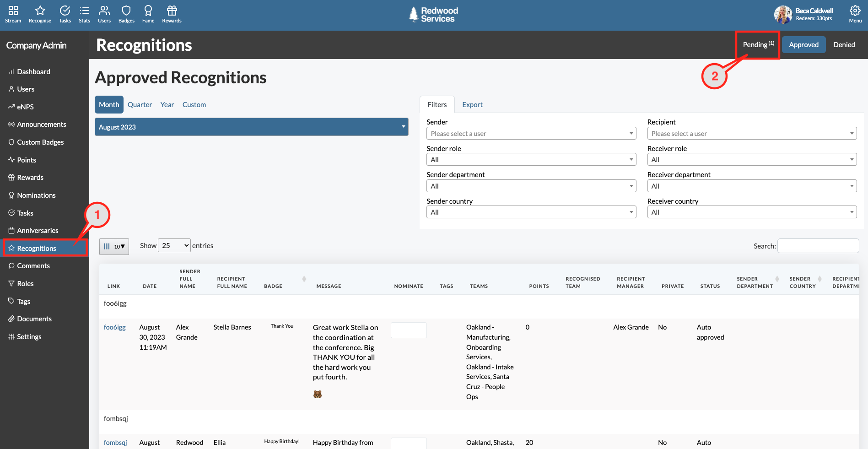Viewport: 868px width, 449px height.
Task: View the Fame page via its medal icon
Action: tap(148, 14)
